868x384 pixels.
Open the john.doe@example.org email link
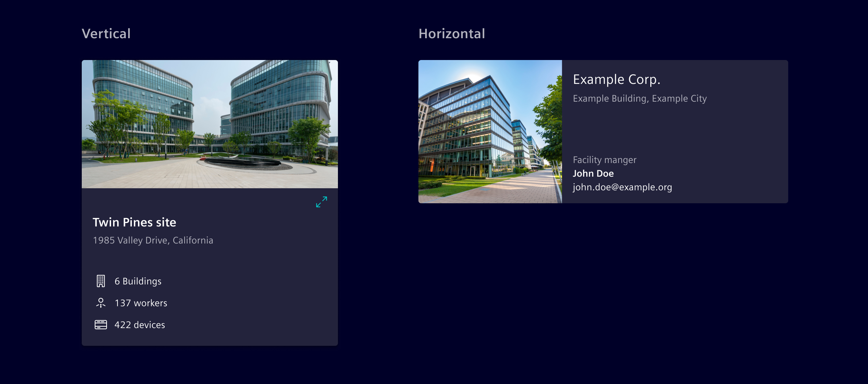[622, 187]
